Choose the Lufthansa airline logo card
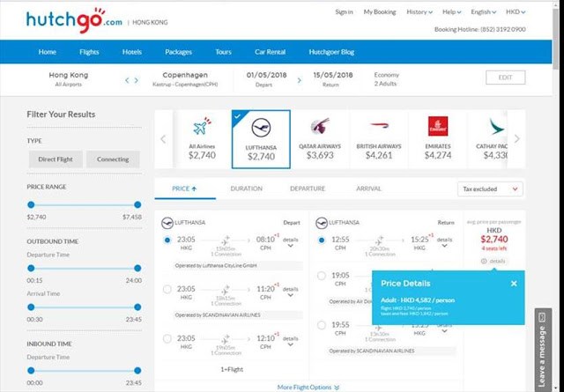This screenshot has width=564, height=392. click(x=261, y=139)
